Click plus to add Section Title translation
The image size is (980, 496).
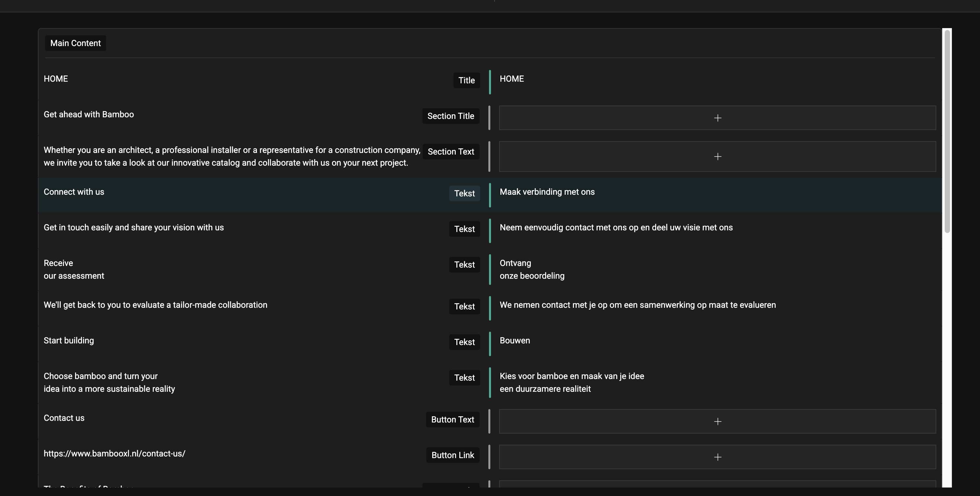click(717, 118)
